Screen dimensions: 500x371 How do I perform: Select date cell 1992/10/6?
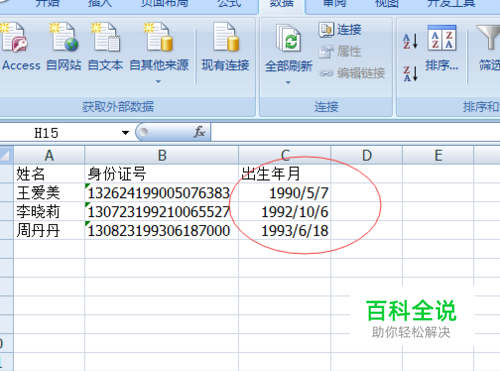coord(285,211)
